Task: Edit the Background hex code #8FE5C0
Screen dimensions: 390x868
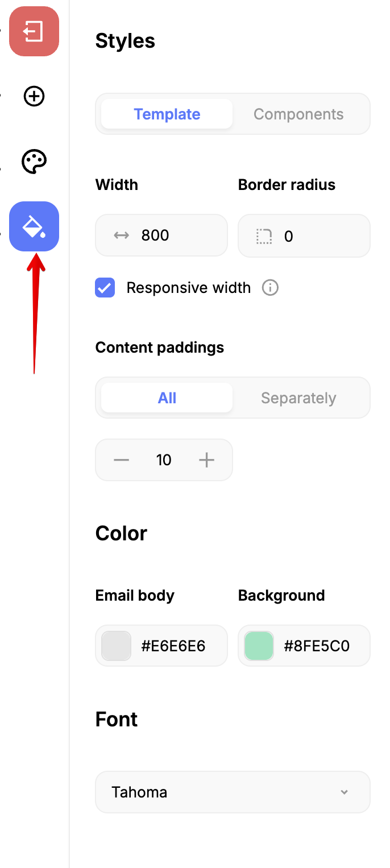Action: click(317, 646)
